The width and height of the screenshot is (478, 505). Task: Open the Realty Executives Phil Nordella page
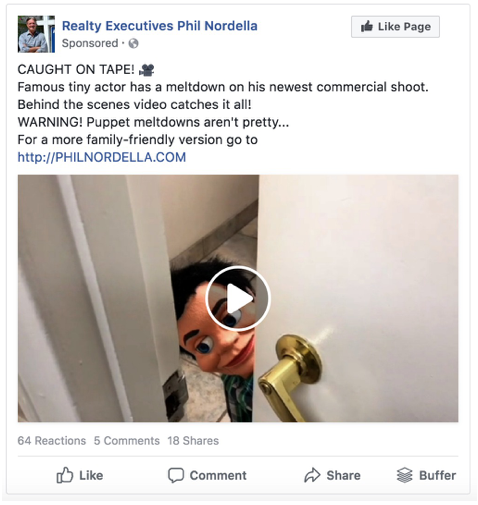click(160, 26)
